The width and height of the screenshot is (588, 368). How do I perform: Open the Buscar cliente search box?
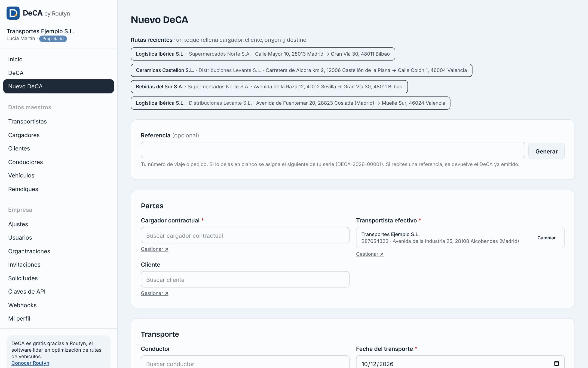point(245,279)
